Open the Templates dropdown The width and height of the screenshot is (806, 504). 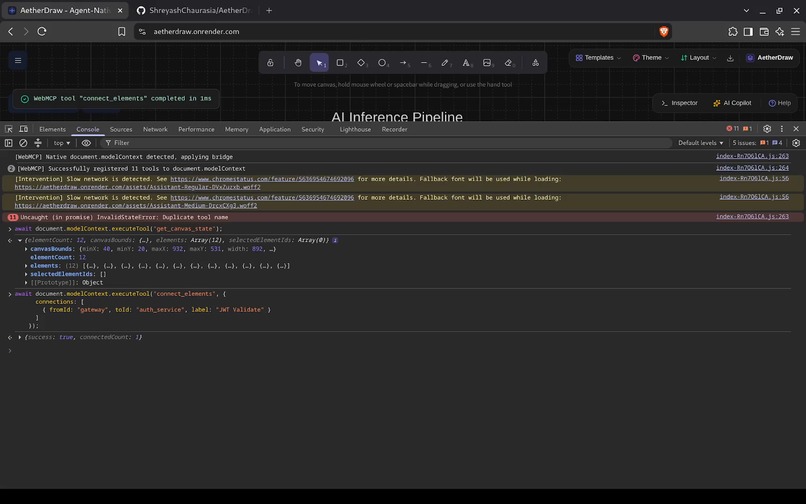click(x=598, y=58)
